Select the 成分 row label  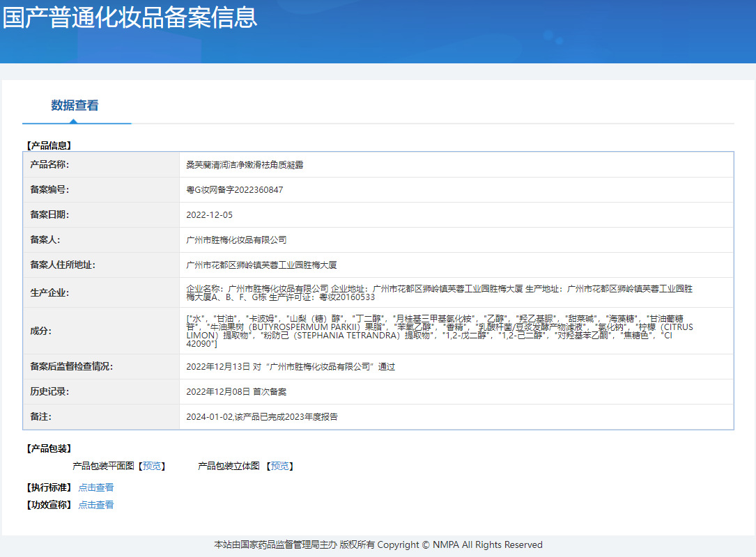(41, 331)
